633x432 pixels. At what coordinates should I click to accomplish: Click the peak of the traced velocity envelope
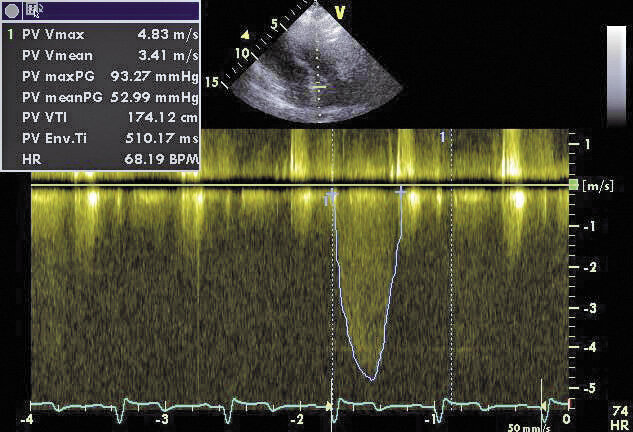[372, 380]
